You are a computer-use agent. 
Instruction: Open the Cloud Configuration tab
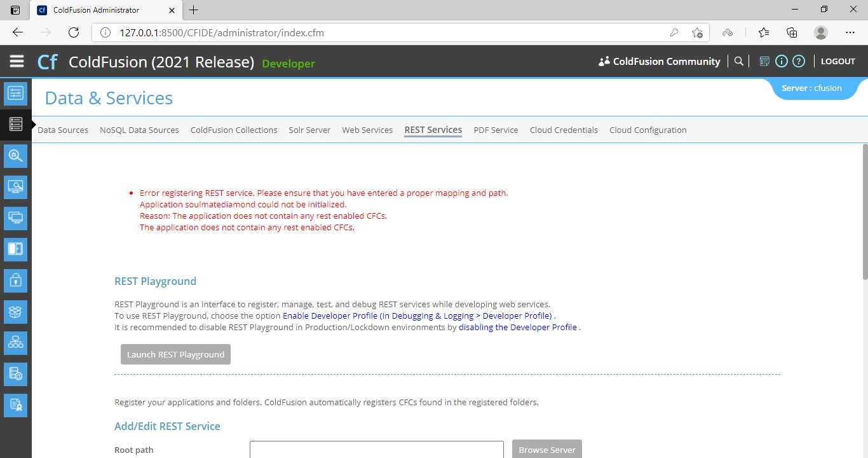coord(648,130)
